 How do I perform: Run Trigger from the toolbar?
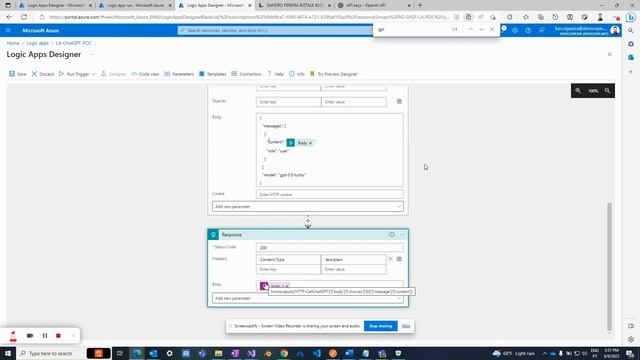click(74, 74)
